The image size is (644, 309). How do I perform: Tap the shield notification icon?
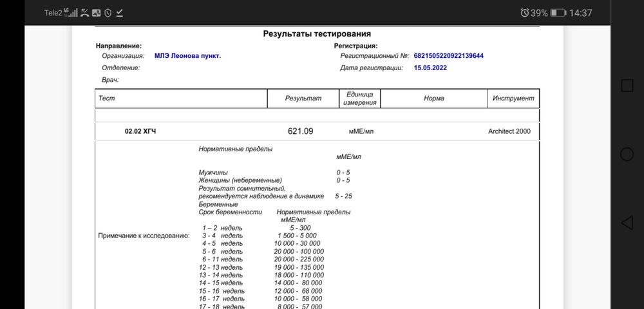108,13
